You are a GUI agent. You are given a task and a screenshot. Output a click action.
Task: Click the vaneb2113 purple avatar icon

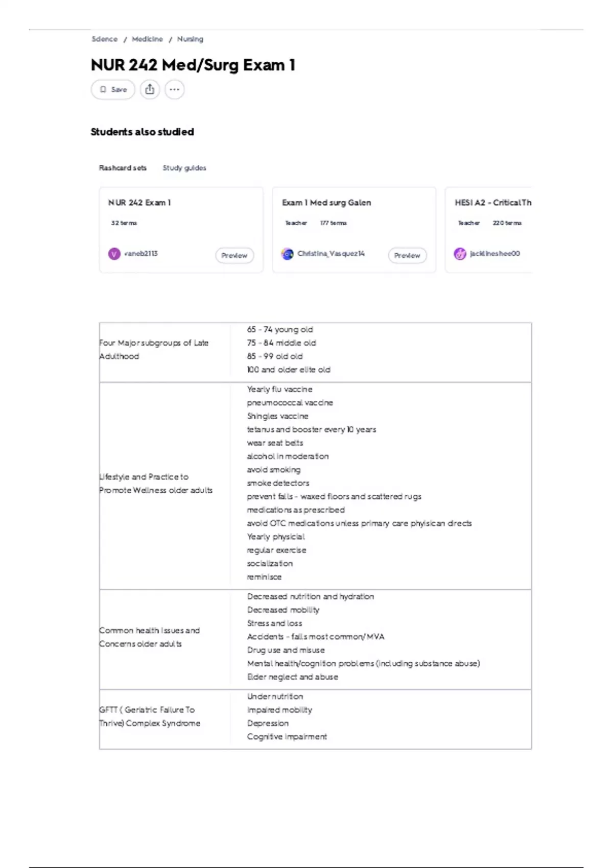(x=114, y=254)
